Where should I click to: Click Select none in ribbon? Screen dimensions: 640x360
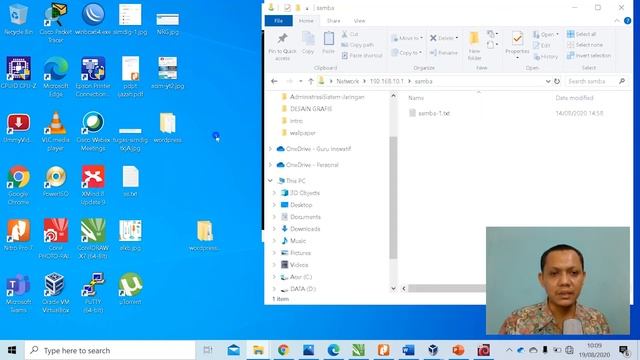click(x=585, y=45)
